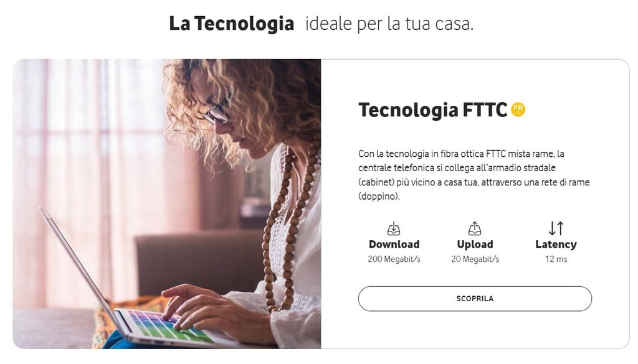Select the bold Latency label
638x364 pixels.
556,244
